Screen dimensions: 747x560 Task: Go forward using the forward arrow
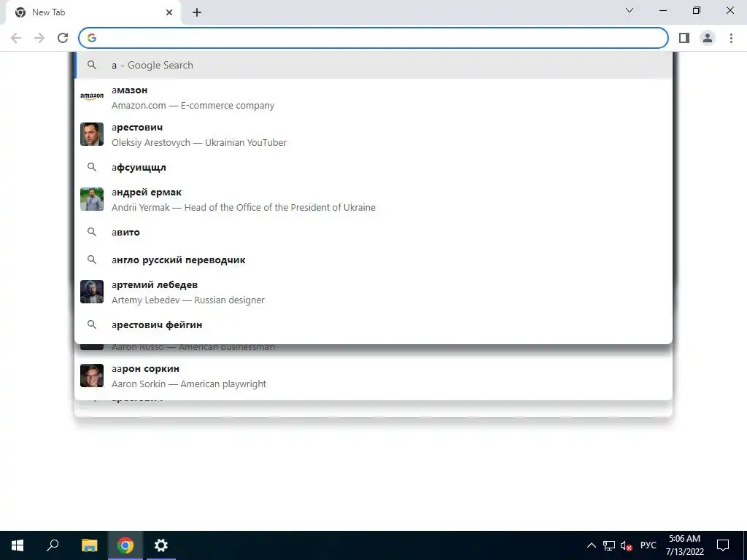39,38
